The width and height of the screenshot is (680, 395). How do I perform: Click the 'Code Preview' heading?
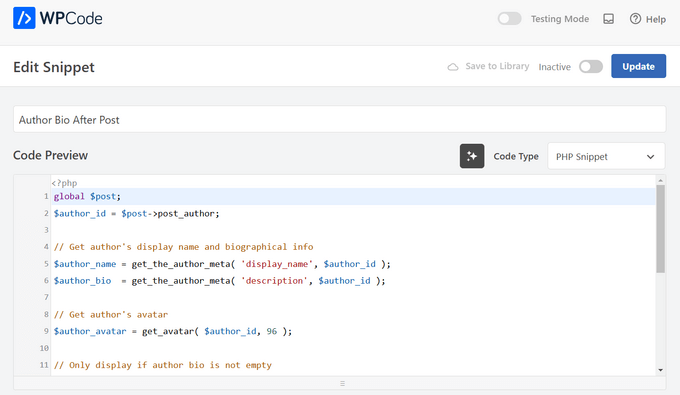(50, 155)
